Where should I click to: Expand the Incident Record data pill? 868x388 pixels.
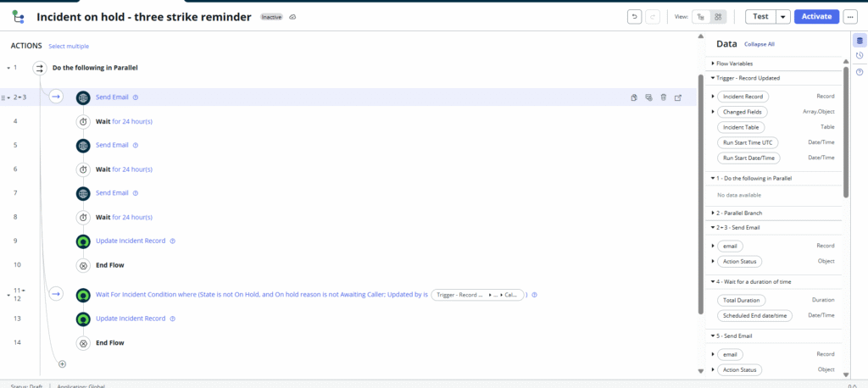(713, 97)
